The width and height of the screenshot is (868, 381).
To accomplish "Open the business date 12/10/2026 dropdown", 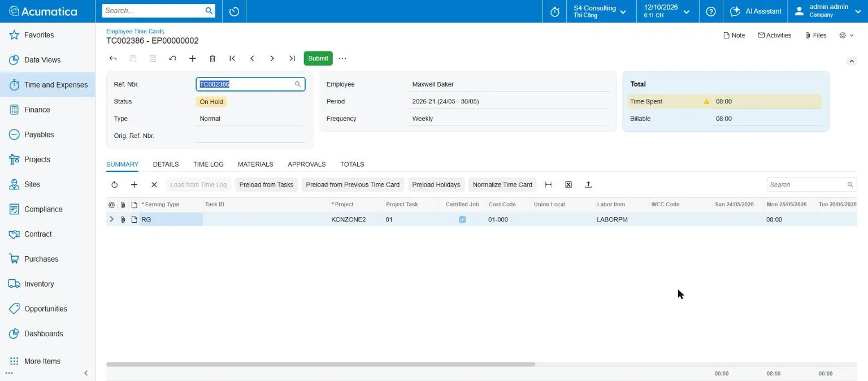I will (667, 11).
